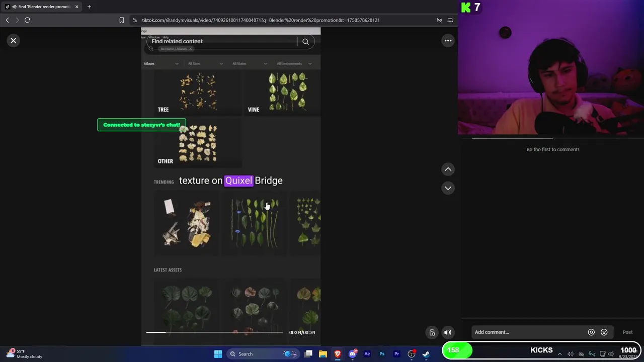This screenshot has width=644, height=362.
Task: Open a new browser tab
Action: 89,7
